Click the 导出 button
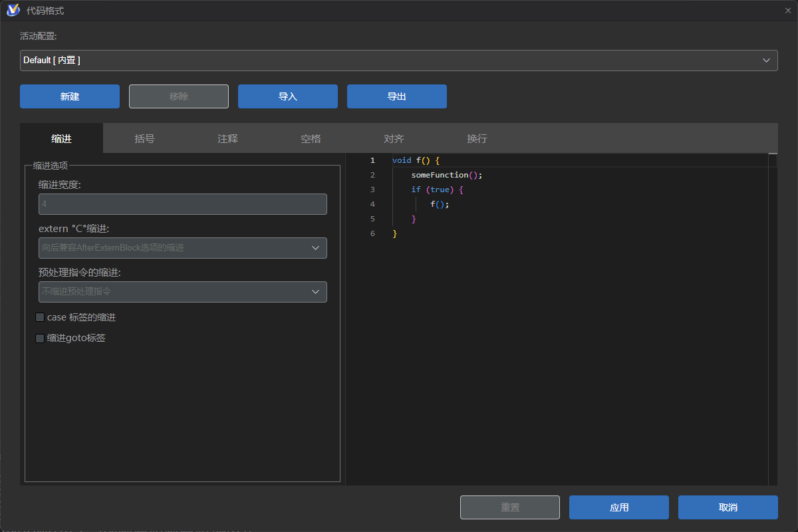This screenshot has width=798, height=532. (397, 96)
